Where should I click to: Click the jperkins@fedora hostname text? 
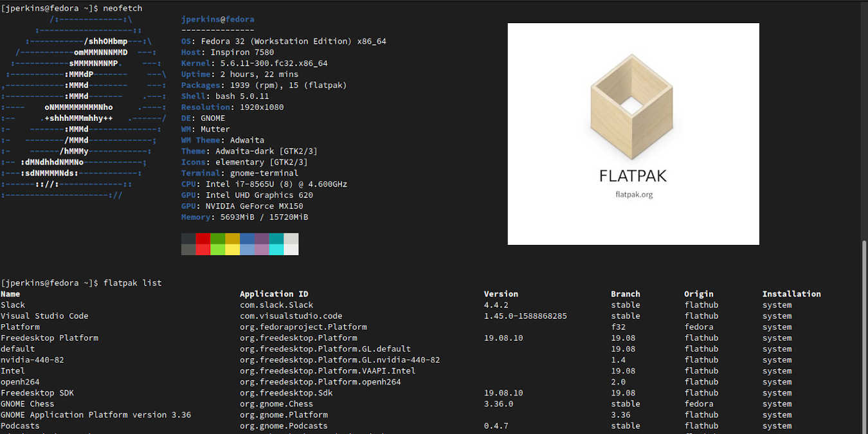pos(219,19)
